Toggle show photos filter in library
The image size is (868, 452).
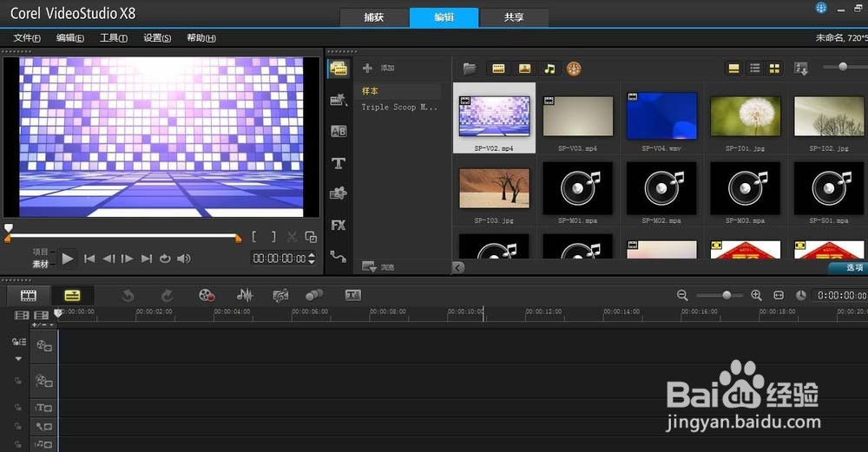pos(524,69)
